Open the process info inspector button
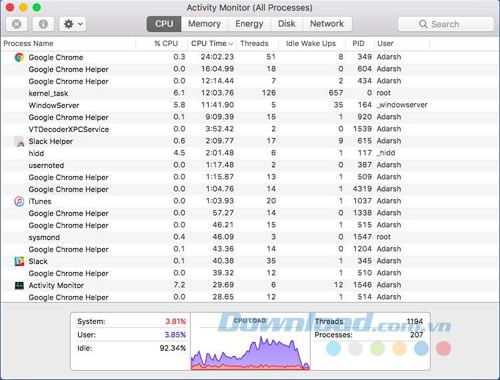The width and height of the screenshot is (500, 380). 43,24
